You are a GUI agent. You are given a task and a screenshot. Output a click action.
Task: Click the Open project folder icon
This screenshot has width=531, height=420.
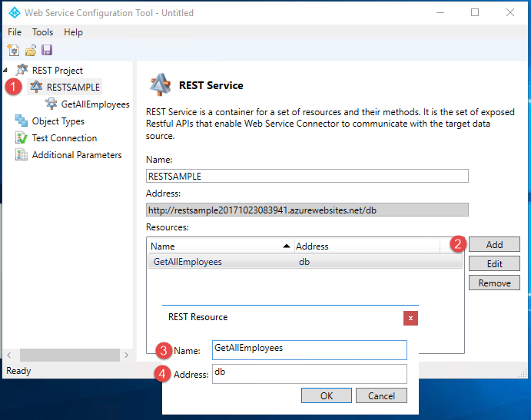click(x=31, y=51)
